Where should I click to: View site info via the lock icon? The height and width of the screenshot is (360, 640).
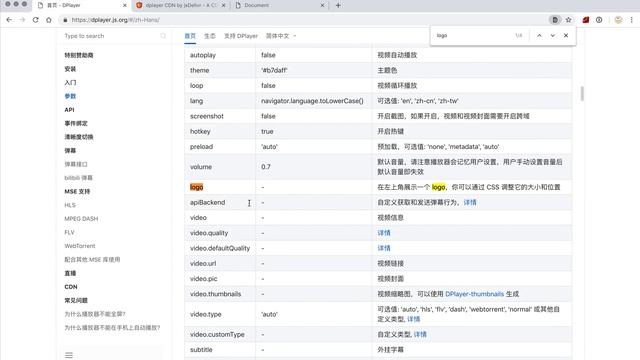65,20
